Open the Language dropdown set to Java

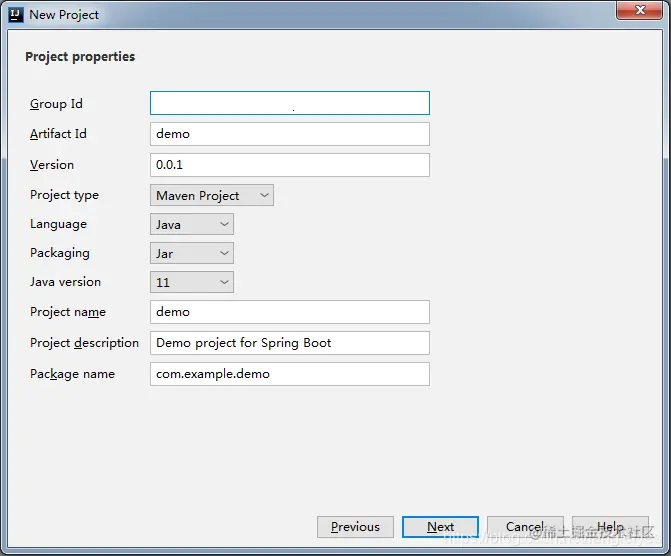(x=192, y=224)
